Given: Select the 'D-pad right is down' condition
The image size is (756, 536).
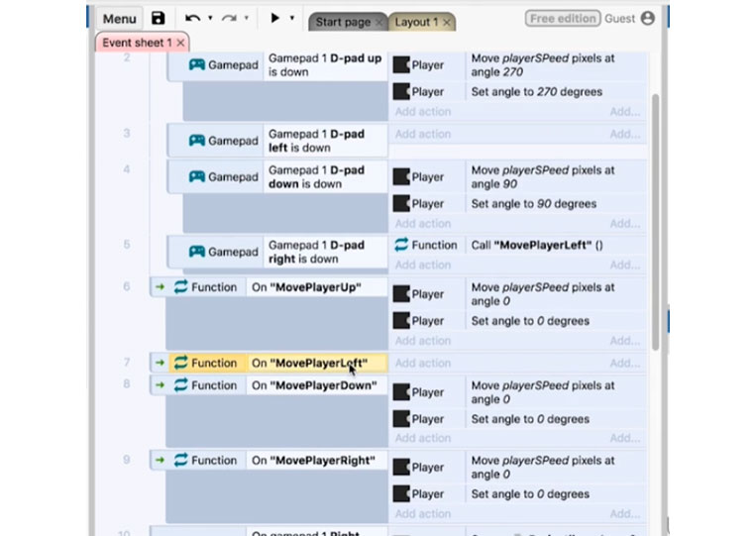Looking at the screenshot, I should point(325,251).
